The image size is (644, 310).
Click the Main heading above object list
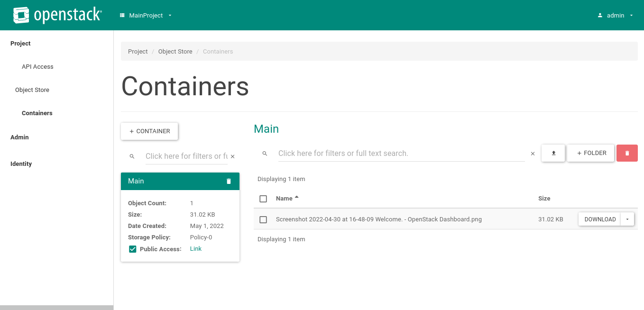pyautogui.click(x=267, y=129)
